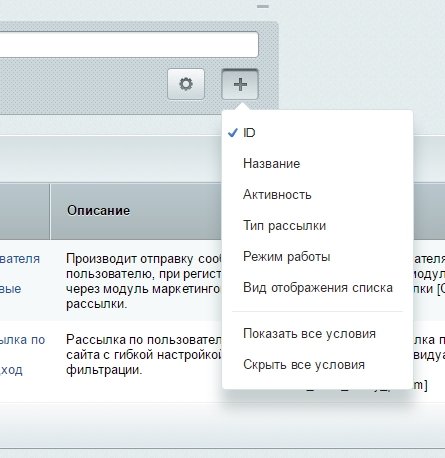Viewport: 445px width, 458px height.
Task: Enable the Активность filter condition
Action: point(317,195)
